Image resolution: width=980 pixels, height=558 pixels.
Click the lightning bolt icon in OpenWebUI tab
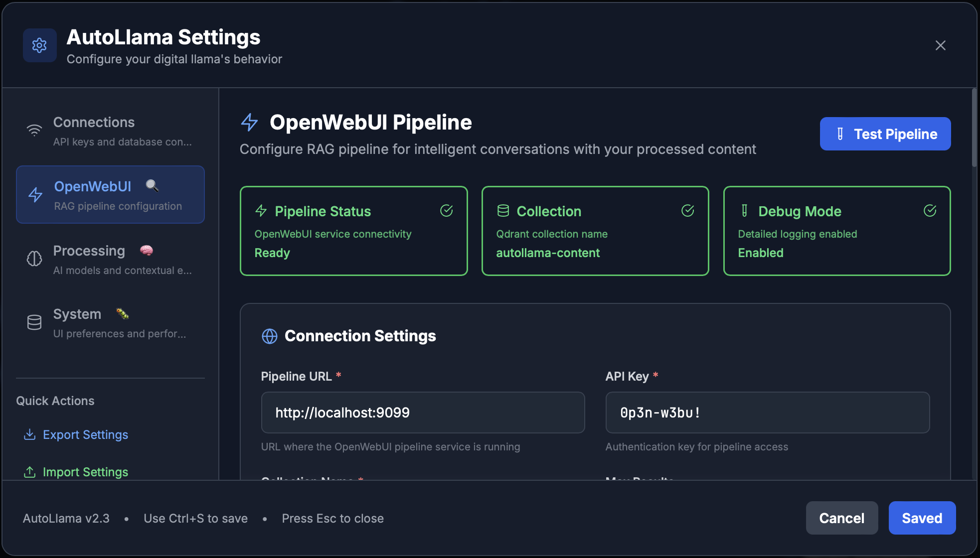tap(35, 195)
